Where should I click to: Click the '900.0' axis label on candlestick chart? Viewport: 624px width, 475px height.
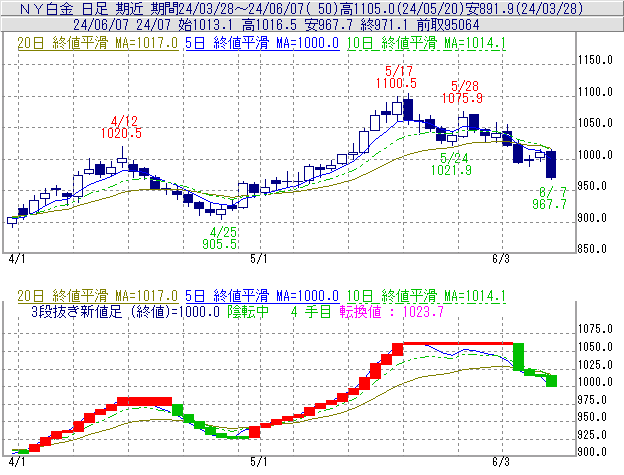coord(592,218)
